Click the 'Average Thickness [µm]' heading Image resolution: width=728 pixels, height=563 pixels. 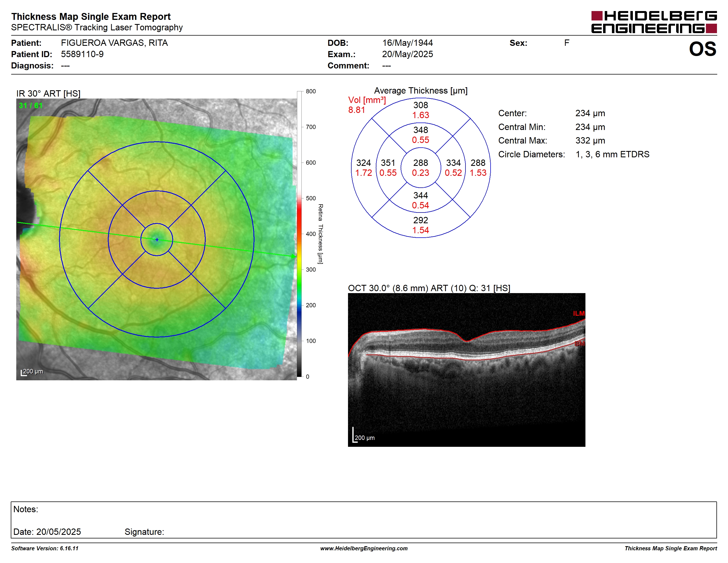coord(421,91)
